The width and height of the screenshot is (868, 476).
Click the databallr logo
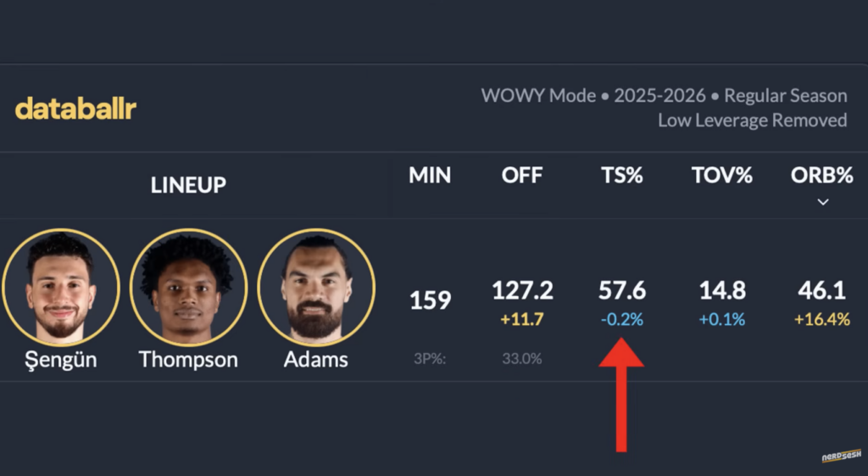pos(75,109)
